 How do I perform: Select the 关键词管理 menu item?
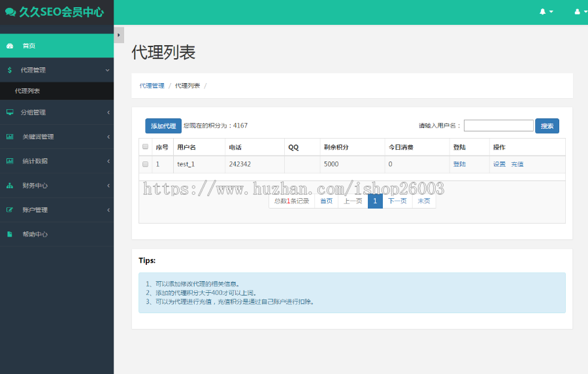(57, 137)
